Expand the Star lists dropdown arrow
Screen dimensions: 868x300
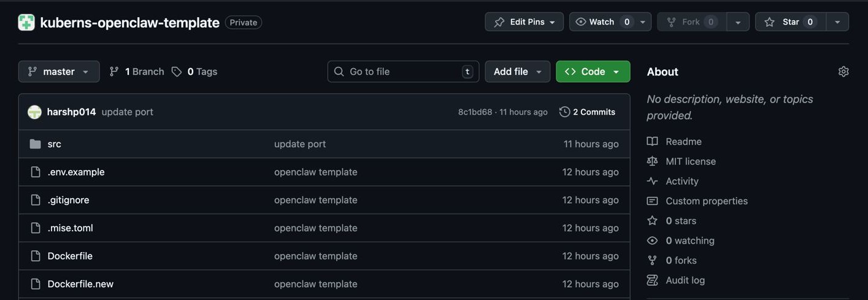tap(837, 22)
